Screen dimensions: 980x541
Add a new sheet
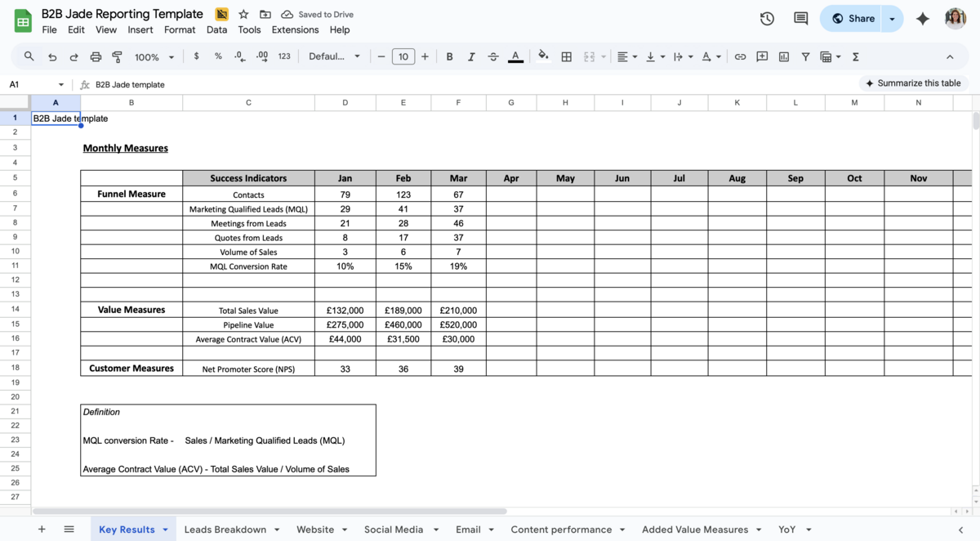(x=42, y=530)
